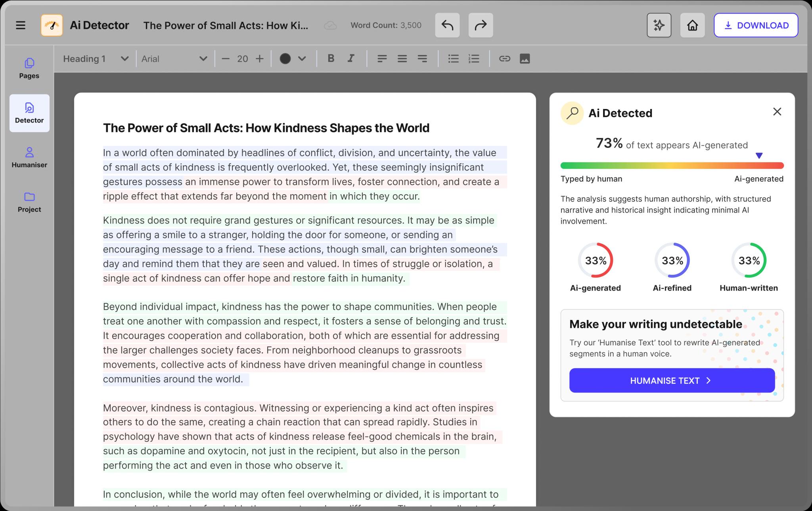
Task: Click the HUMANISE TEXT button
Action: [x=672, y=381]
